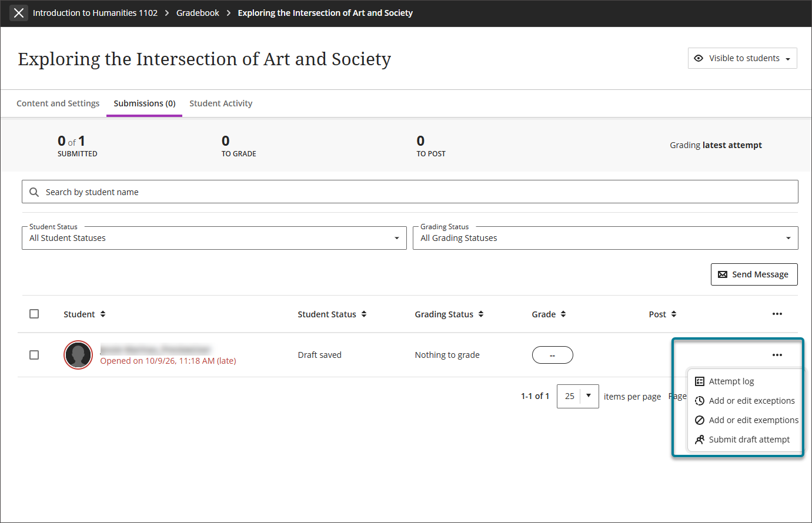Click the student's profile avatar
812x523 pixels.
78,355
